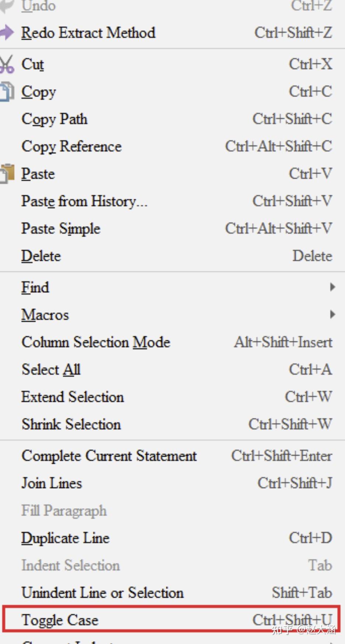Select Paste Simple option
The image size is (345, 644).
pos(61,229)
